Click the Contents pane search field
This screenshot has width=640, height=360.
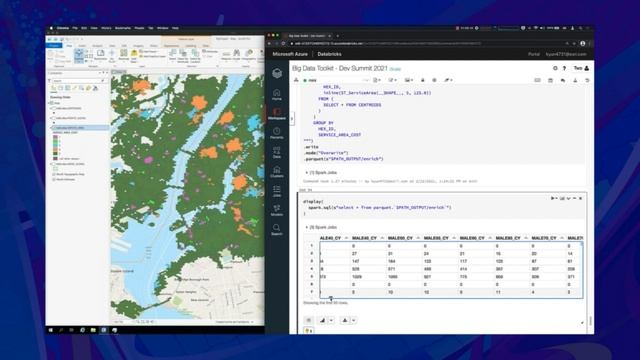tap(78, 81)
